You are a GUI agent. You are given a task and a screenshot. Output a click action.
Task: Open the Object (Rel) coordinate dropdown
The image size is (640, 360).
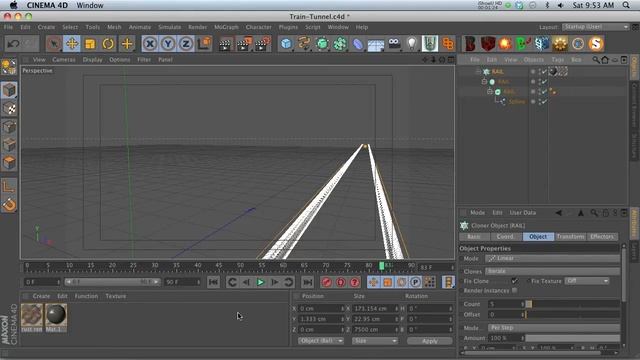321,341
